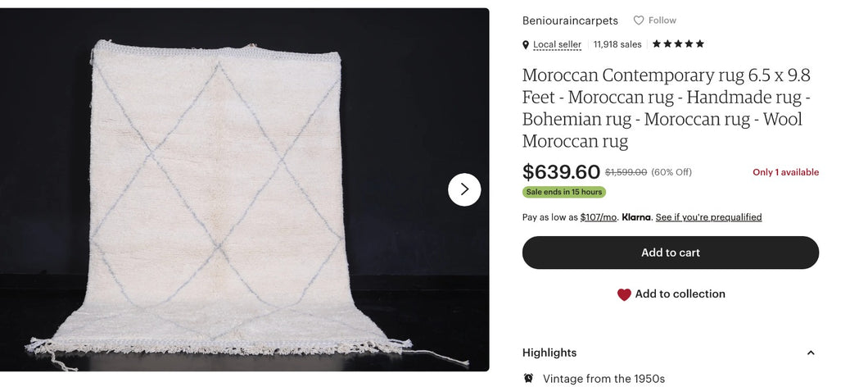The height and width of the screenshot is (387, 868).
Task: Click the Moroccan Contemporary rug title
Action: (x=667, y=108)
